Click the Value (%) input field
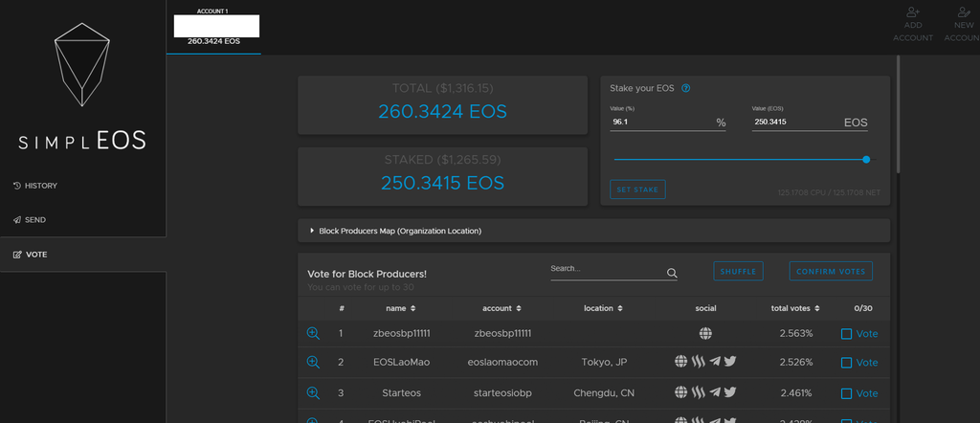The width and height of the screenshot is (980, 423). coord(667,122)
